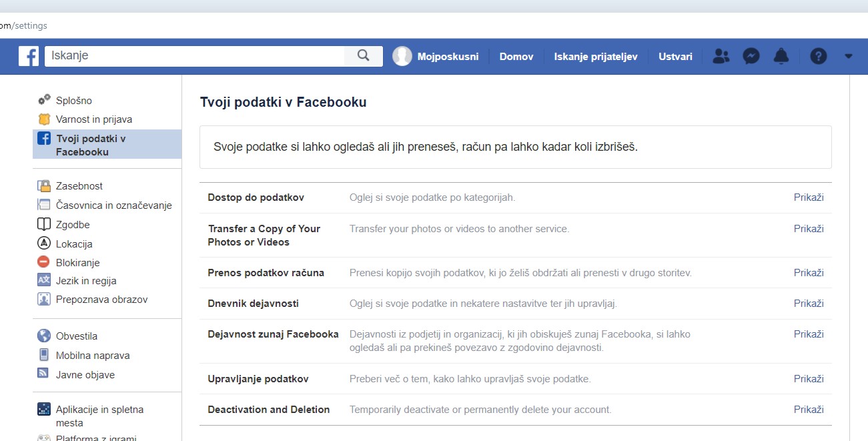Open the friend requests icon
The image size is (868, 441).
(x=721, y=56)
